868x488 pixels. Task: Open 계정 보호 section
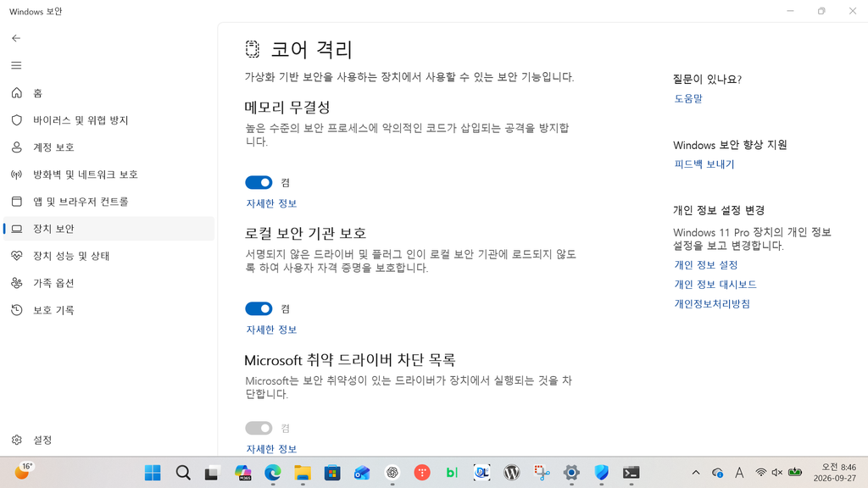pyautogui.click(x=108, y=147)
